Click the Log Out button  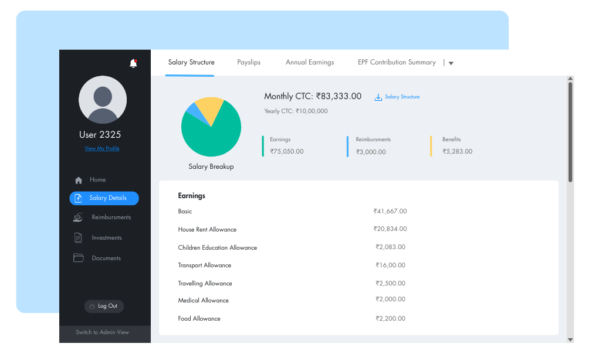pyautogui.click(x=104, y=306)
